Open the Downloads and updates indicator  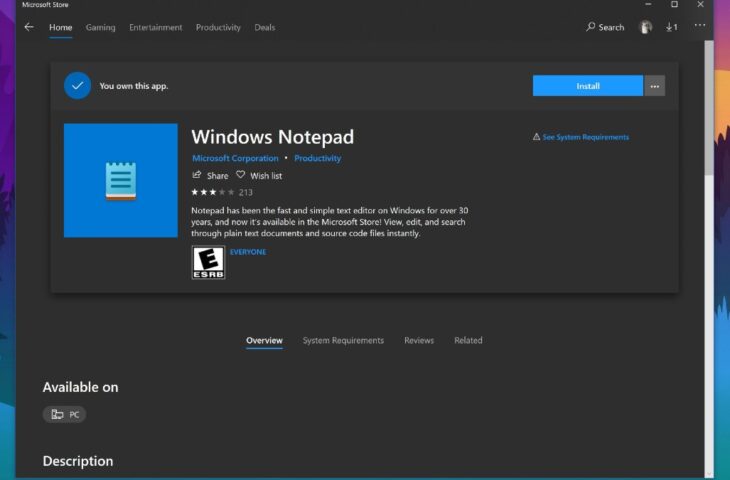[671, 27]
